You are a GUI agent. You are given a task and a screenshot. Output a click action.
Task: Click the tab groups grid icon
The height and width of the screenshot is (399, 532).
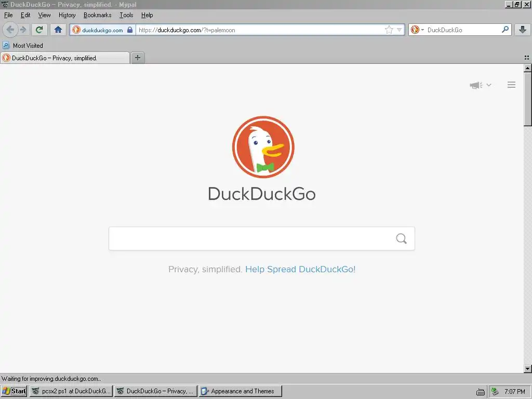tap(527, 58)
